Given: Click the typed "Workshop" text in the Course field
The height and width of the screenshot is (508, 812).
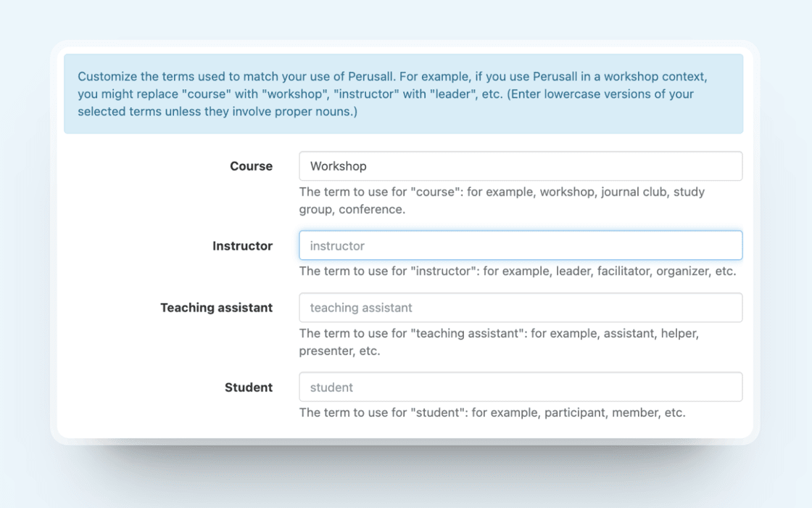Looking at the screenshot, I should (x=339, y=166).
